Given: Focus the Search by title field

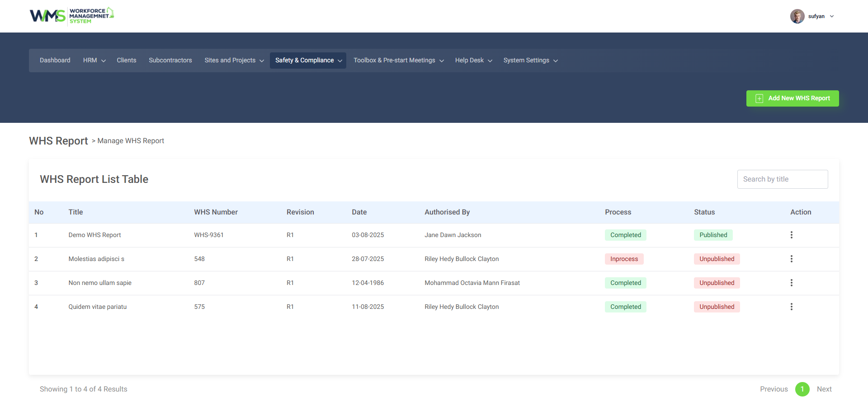Looking at the screenshot, I should tap(782, 179).
